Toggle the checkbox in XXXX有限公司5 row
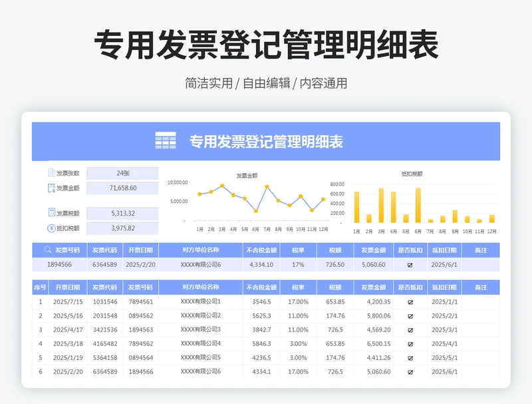Image resolution: width=532 pixels, height=404 pixels. point(410,358)
